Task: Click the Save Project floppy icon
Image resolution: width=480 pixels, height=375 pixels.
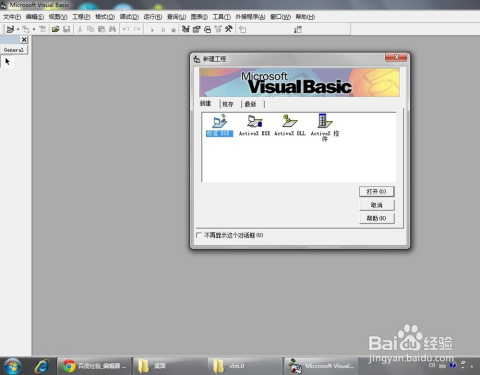Action: point(66,29)
